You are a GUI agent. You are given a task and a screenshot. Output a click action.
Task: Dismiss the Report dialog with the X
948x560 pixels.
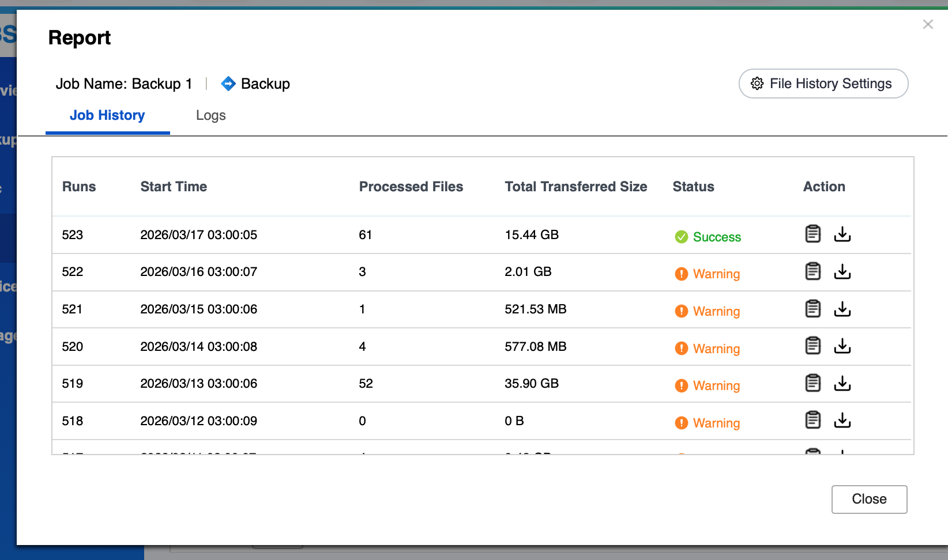[927, 24]
